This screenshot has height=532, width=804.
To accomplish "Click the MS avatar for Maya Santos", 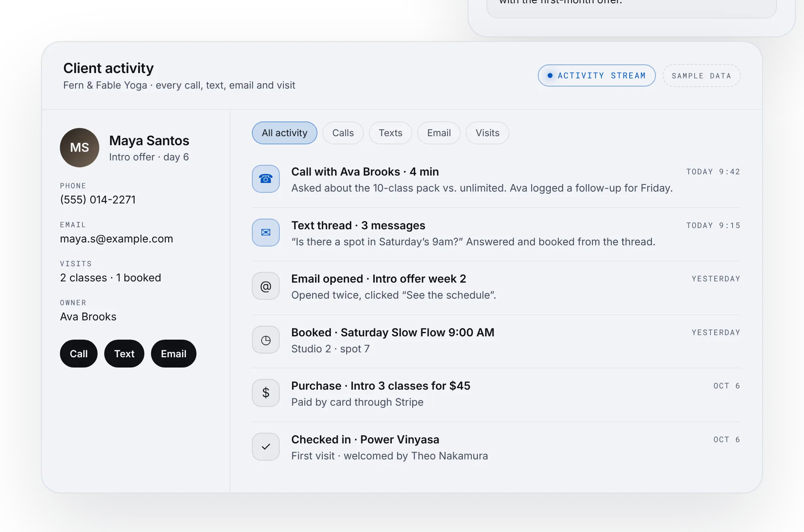I will 80,148.
